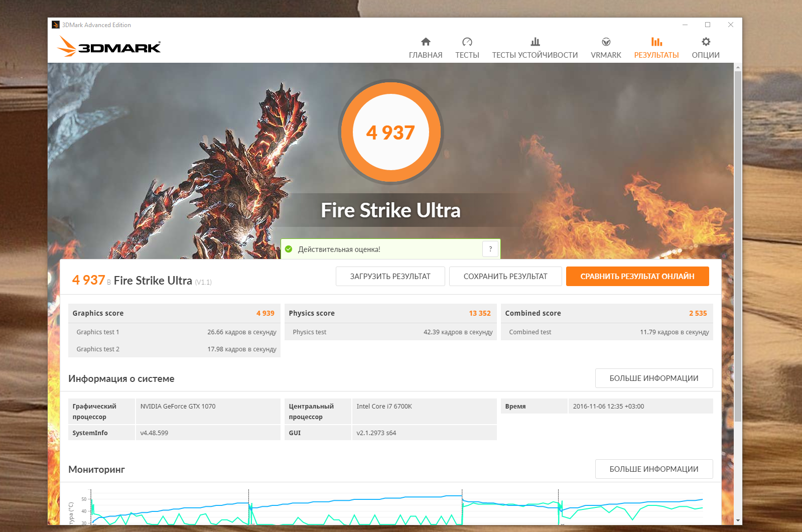Click the 3DMark app icon in title bar
The height and width of the screenshot is (532, 802).
[x=56, y=25]
